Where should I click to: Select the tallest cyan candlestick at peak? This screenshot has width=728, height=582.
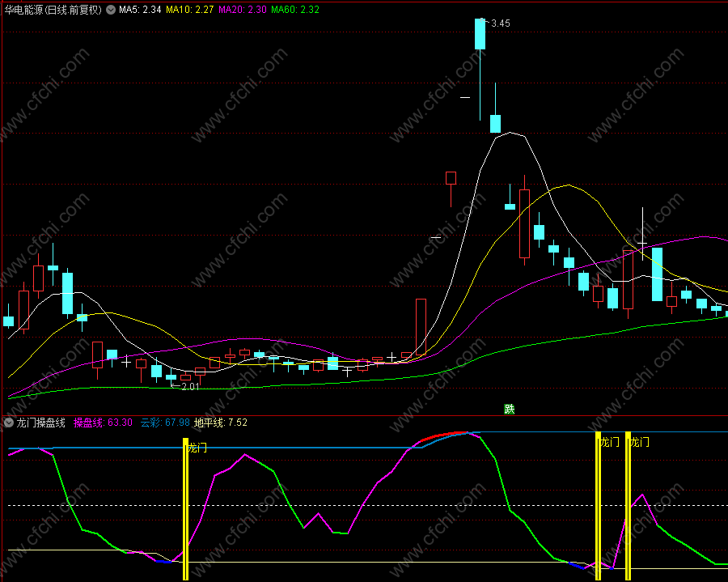(x=480, y=33)
